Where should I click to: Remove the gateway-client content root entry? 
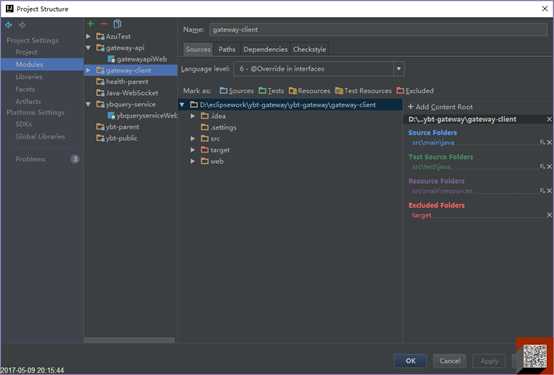pyautogui.click(x=549, y=119)
